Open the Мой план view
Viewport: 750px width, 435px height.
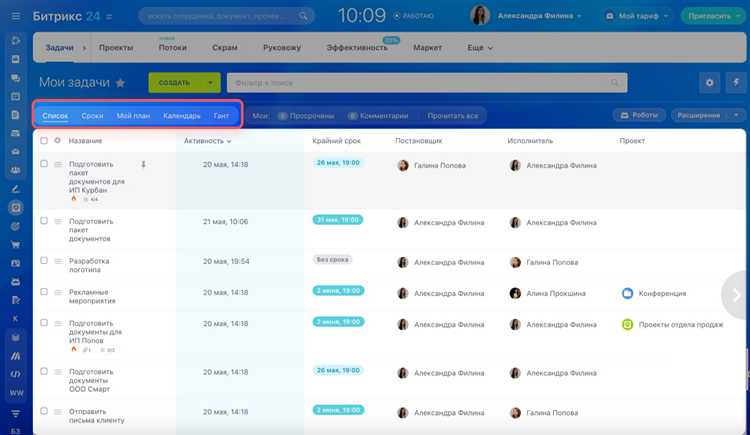(x=133, y=116)
